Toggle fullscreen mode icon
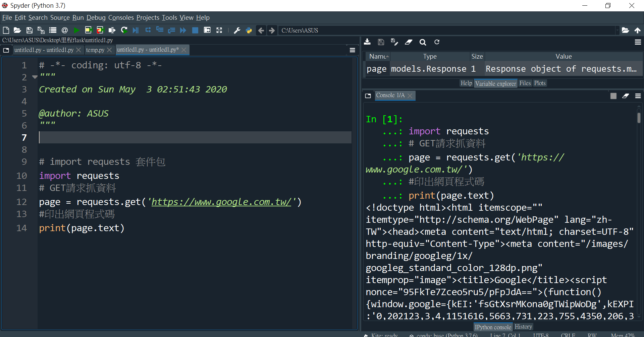644x337 pixels. pos(219,30)
